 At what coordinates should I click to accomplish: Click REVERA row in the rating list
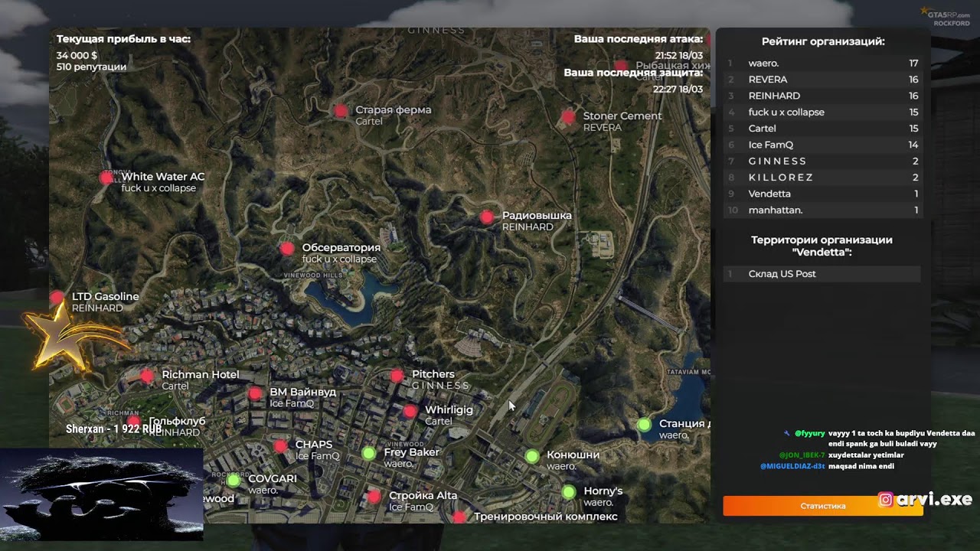[x=823, y=80]
